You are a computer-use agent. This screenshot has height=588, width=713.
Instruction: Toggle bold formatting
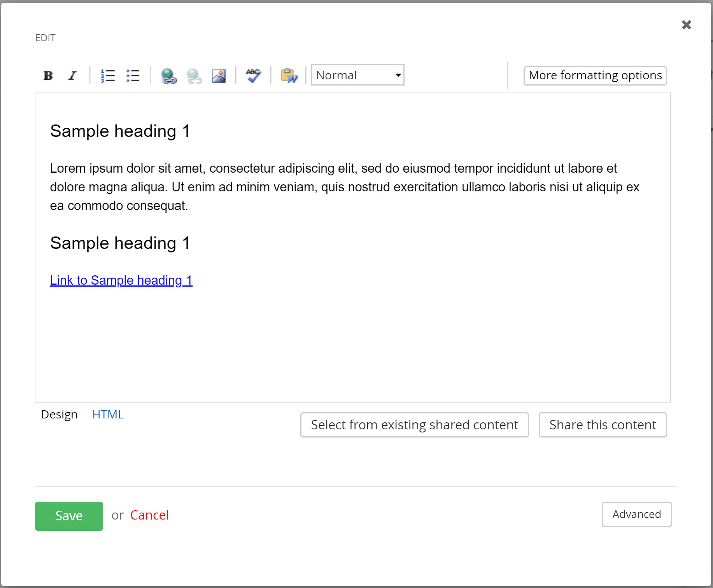[48, 75]
